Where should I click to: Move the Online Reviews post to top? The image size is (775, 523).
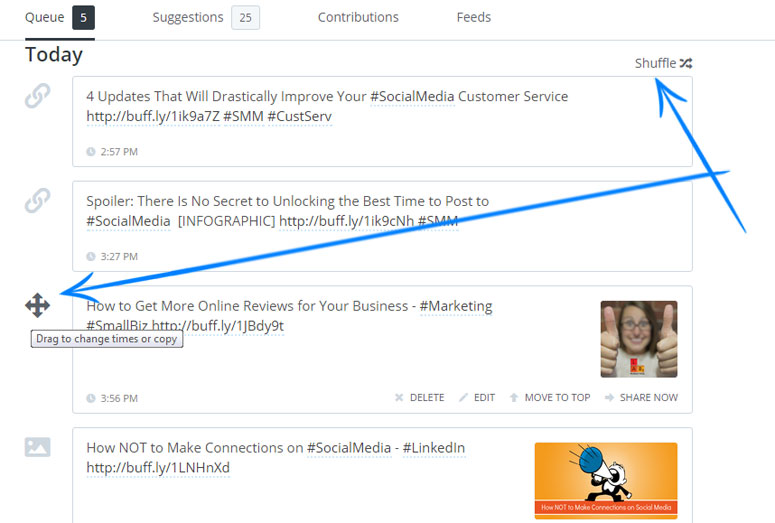click(x=550, y=397)
